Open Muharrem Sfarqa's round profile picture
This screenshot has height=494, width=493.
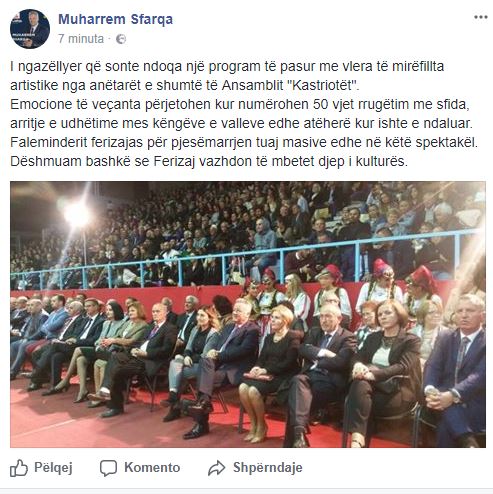pyautogui.click(x=30, y=29)
